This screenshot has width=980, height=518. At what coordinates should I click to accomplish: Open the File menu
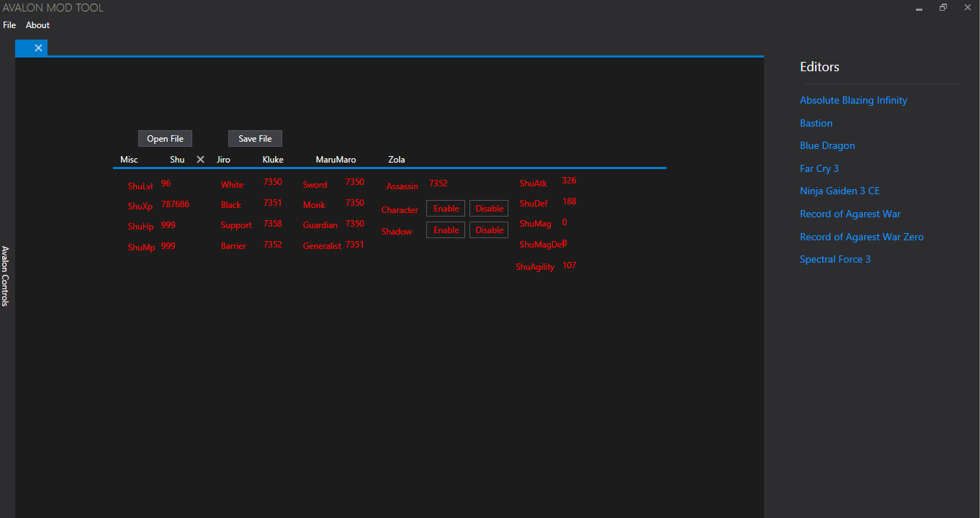pos(9,25)
